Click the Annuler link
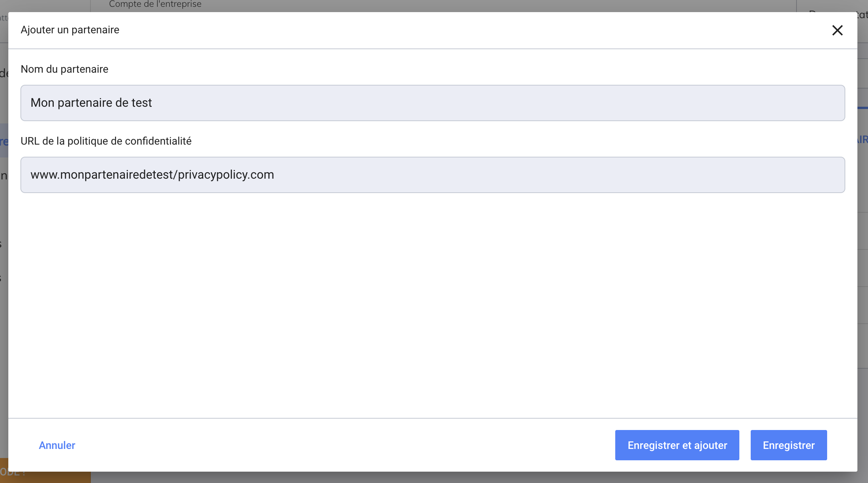This screenshot has width=868, height=483. click(x=57, y=445)
